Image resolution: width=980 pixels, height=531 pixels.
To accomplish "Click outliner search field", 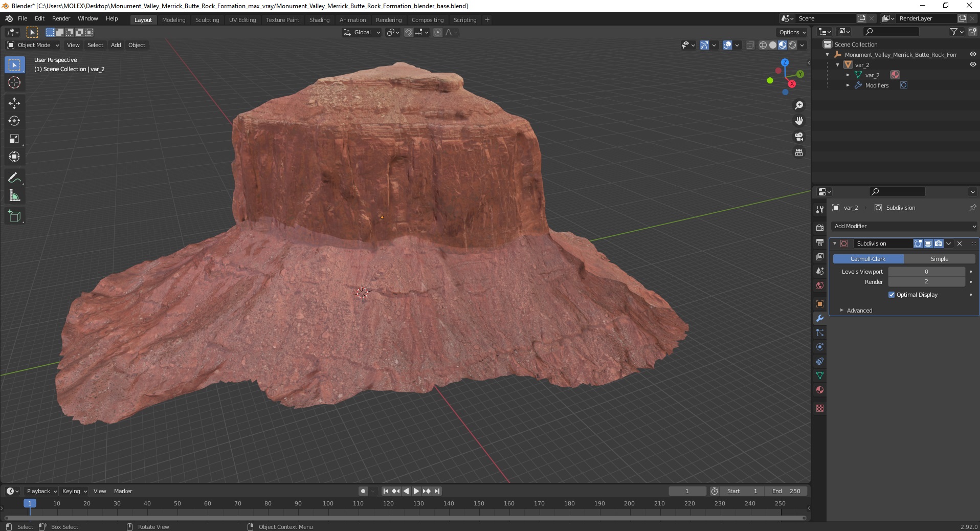I will pyautogui.click(x=890, y=32).
